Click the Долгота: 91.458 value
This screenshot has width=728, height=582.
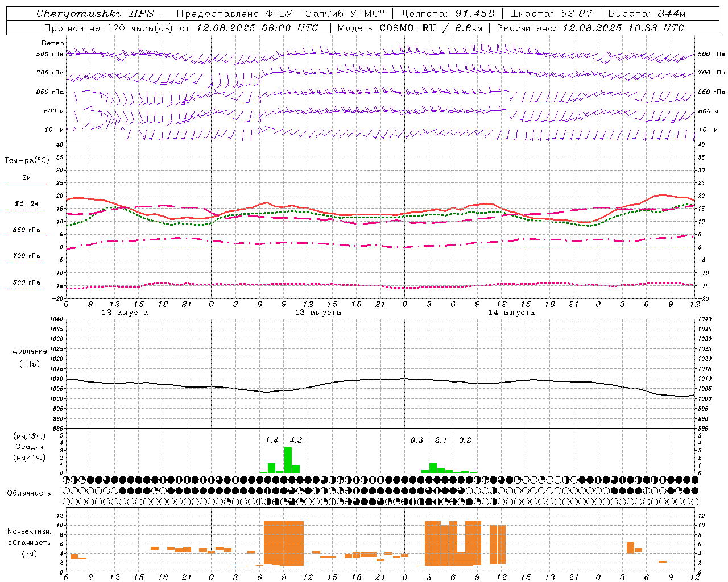(x=448, y=14)
